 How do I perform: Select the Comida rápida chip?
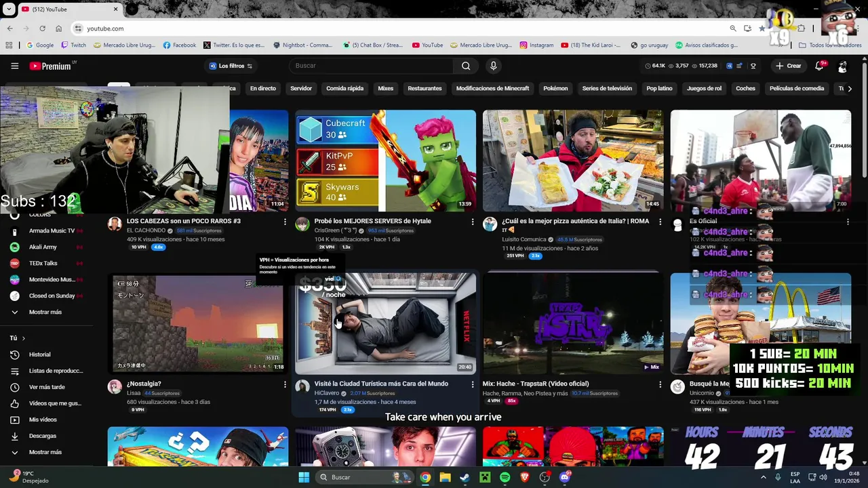pos(344,89)
